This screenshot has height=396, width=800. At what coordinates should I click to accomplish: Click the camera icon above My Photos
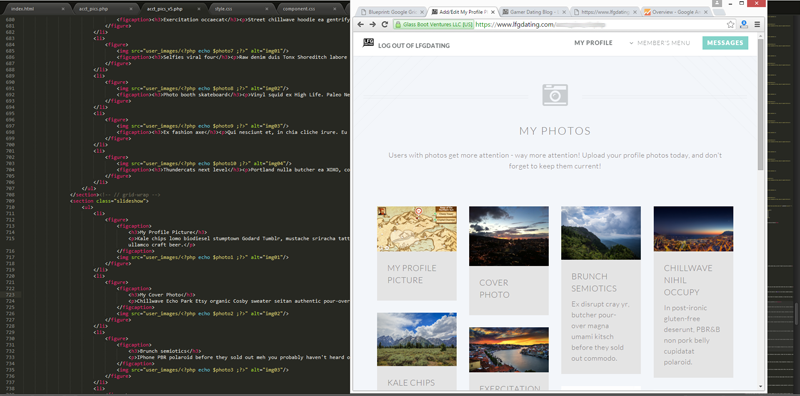tap(555, 95)
